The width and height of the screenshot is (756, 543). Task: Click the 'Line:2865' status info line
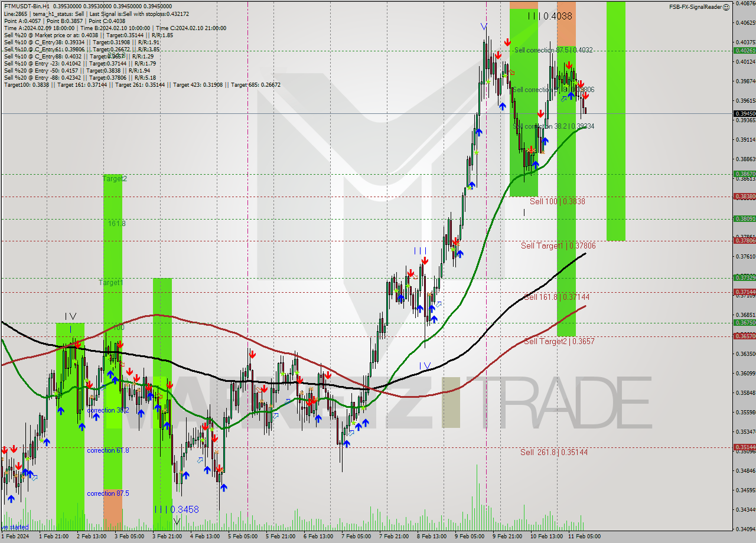96,13
